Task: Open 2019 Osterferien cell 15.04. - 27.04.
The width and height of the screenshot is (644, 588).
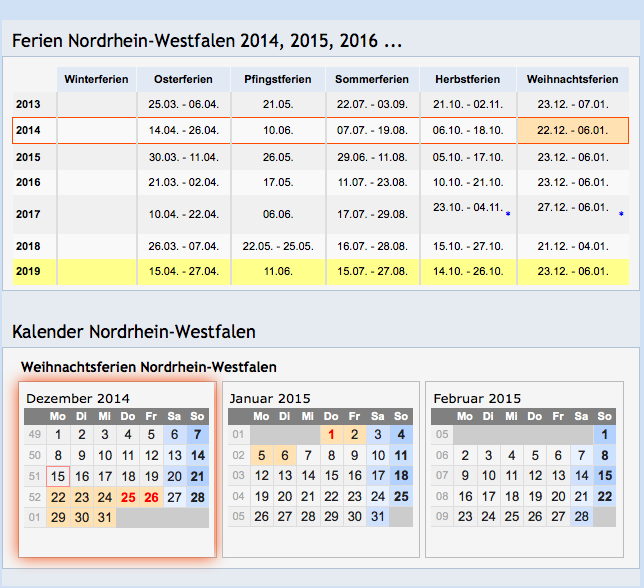Action: 184,271
